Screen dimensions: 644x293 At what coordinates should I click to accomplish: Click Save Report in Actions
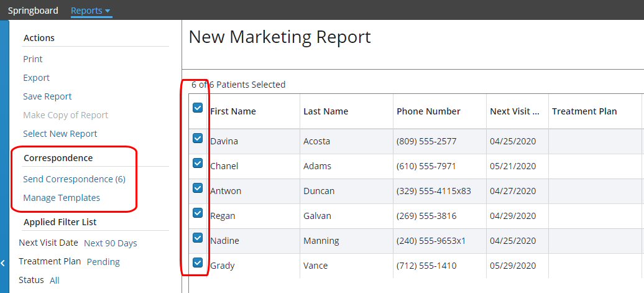(x=47, y=96)
